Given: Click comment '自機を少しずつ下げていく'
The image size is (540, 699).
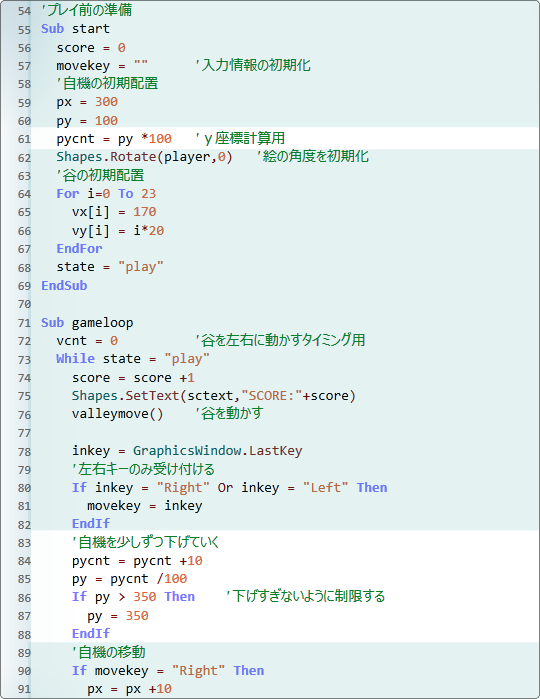Looking at the screenshot, I should (x=145, y=542).
